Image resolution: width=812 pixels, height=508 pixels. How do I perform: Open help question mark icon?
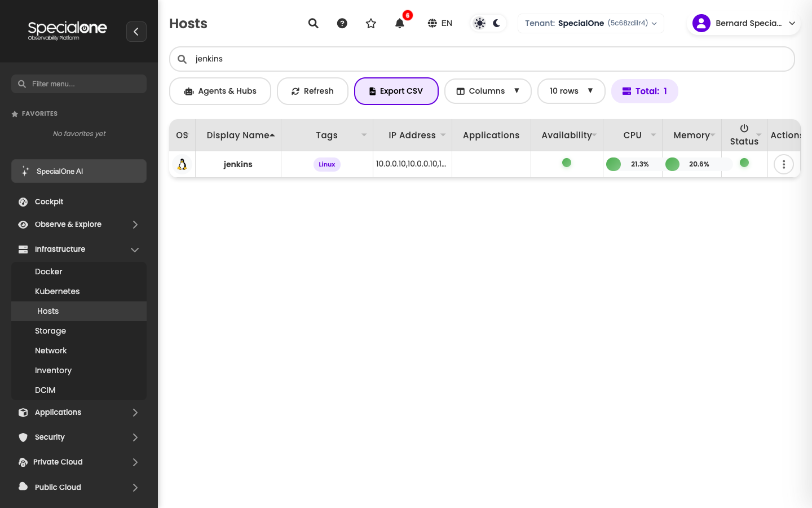pos(342,23)
